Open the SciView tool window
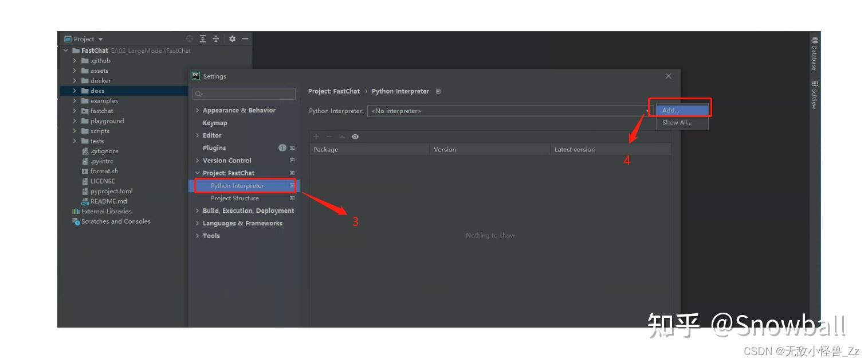The image size is (868, 362). pos(815,95)
